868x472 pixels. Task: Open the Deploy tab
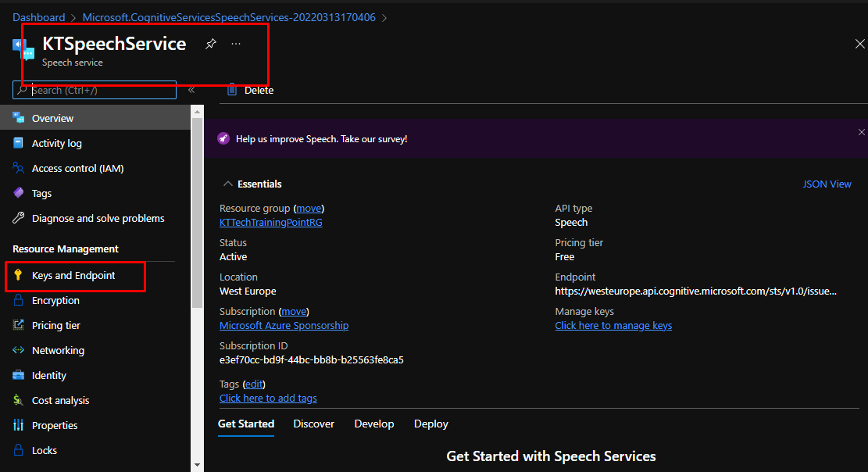coord(430,424)
